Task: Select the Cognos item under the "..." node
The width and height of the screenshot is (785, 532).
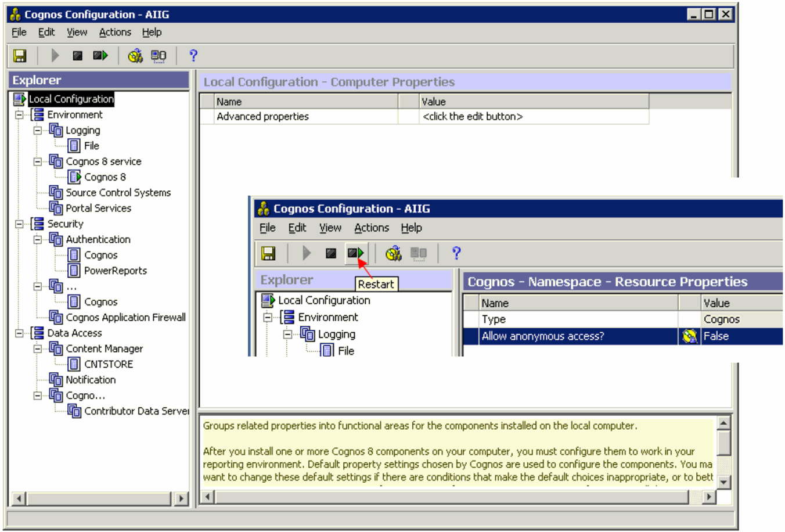Action: tap(101, 302)
